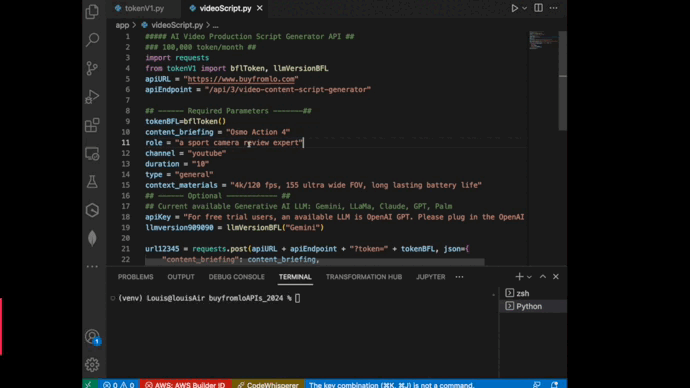The height and width of the screenshot is (388, 690).
Task: Open Source Control view
Action: click(x=92, y=68)
